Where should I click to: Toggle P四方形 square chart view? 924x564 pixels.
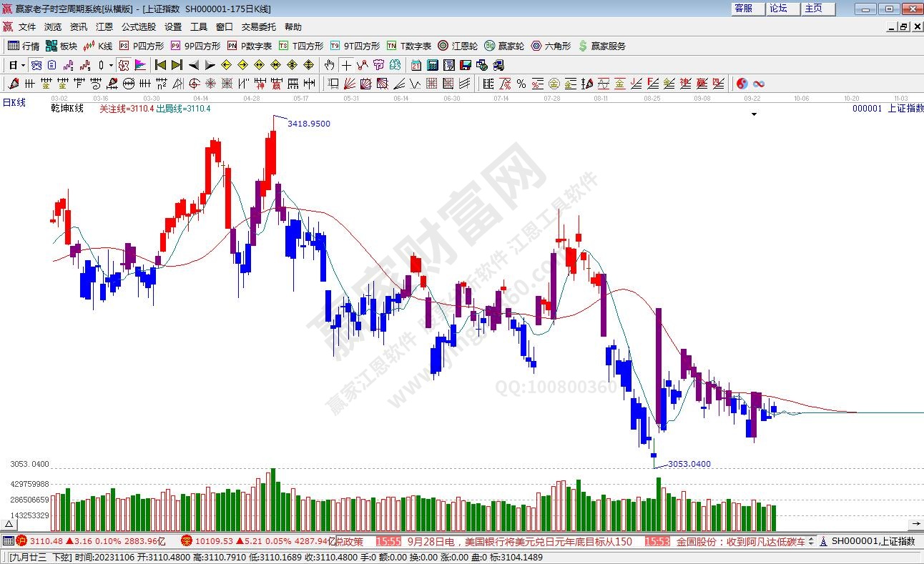(x=141, y=46)
